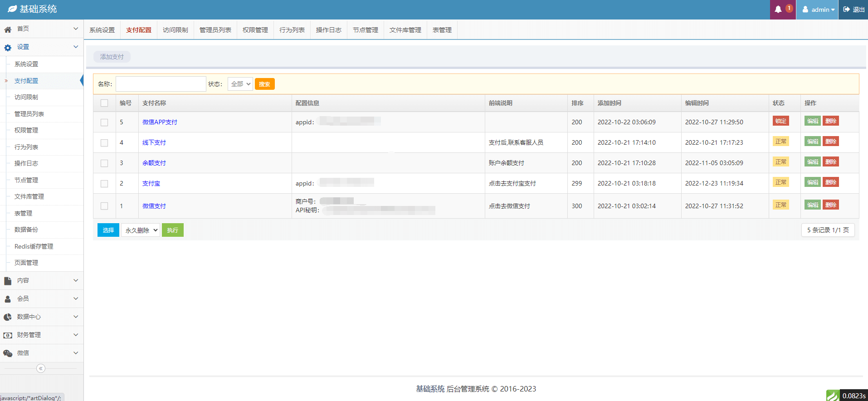Click the home icon in sidebar
The height and width of the screenshot is (401, 868).
(8, 29)
